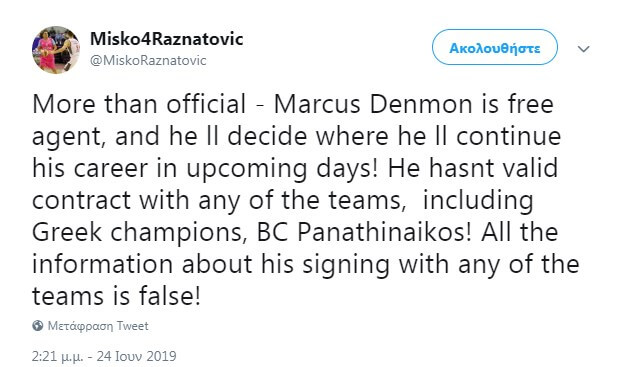Click the Misko4Raznatovic display name
Screen dimensions: 627x367
(166, 39)
